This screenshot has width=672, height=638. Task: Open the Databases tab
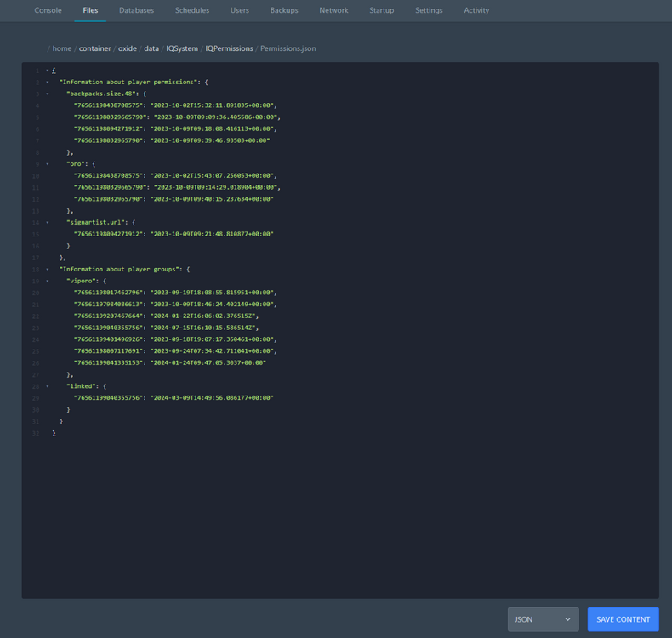click(136, 10)
